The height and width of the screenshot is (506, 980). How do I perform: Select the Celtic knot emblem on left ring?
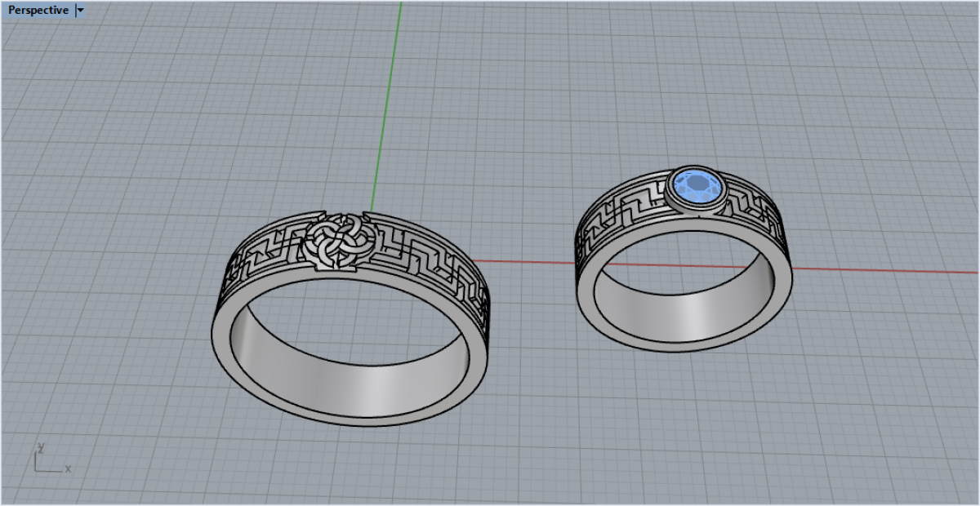click(x=338, y=241)
